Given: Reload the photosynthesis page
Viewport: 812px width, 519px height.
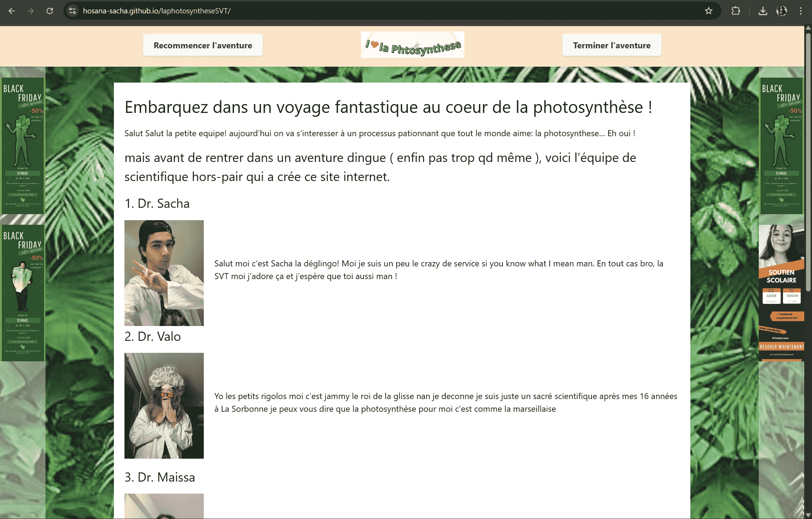Looking at the screenshot, I should 50,11.
